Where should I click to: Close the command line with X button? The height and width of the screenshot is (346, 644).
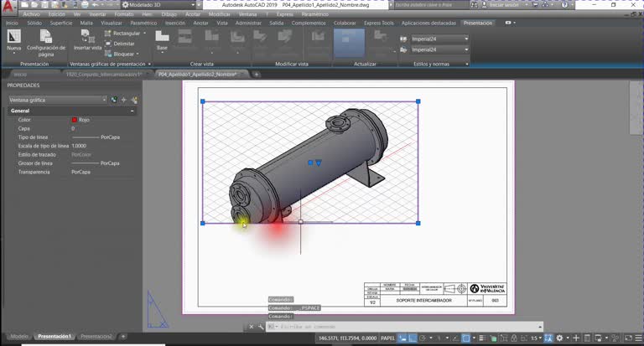click(252, 327)
